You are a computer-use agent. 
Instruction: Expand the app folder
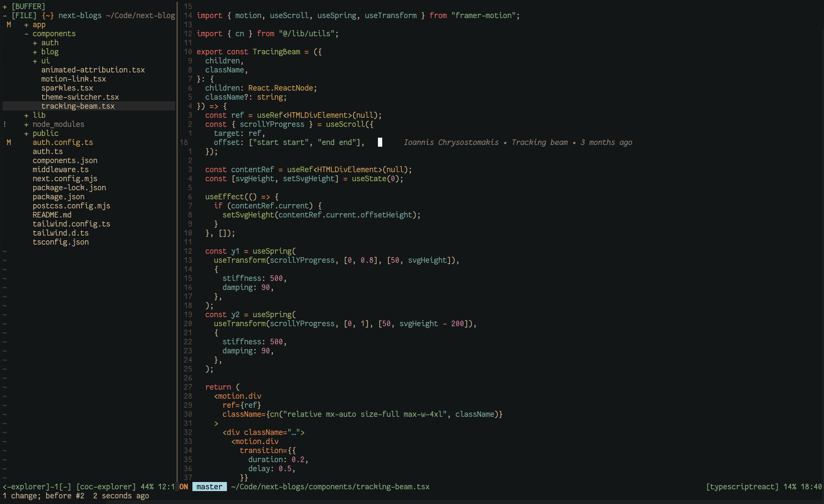[x=26, y=25]
